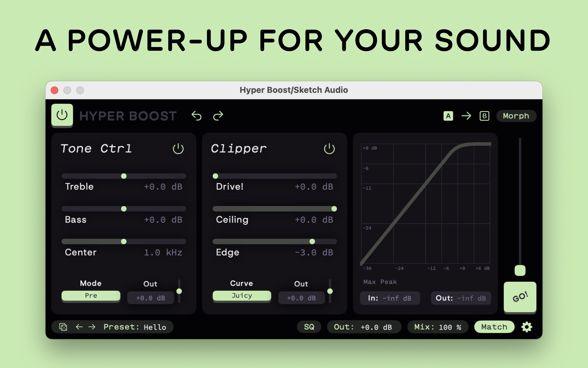Image resolution: width=588 pixels, height=368 pixels.
Task: Close the Hyper Boost window
Action: click(55, 90)
